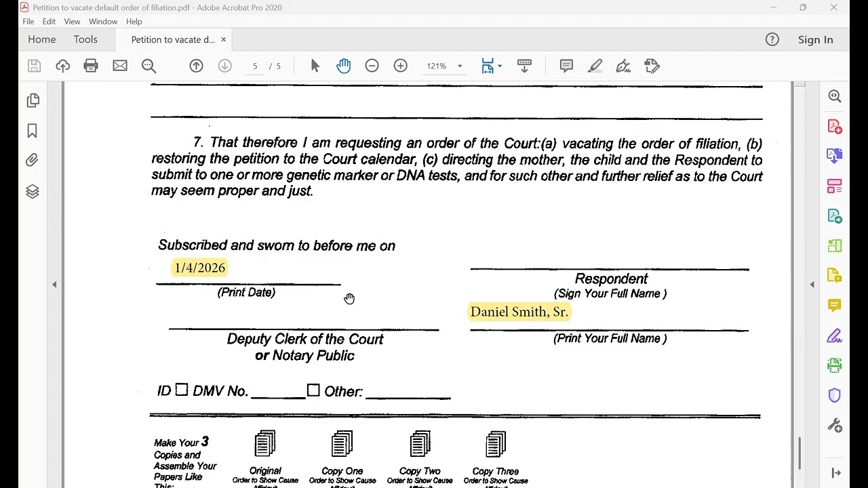The height and width of the screenshot is (488, 868).
Task: Open the Sign document pen tool
Action: tap(623, 66)
